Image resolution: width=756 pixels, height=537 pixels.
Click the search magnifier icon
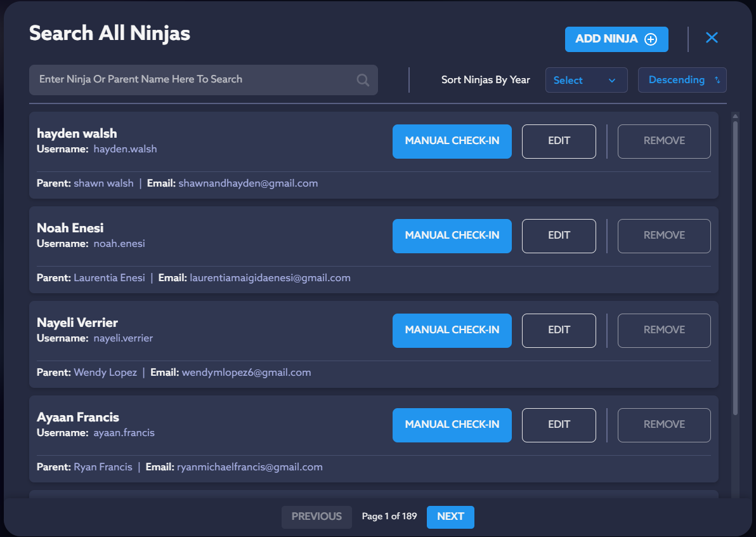(363, 80)
